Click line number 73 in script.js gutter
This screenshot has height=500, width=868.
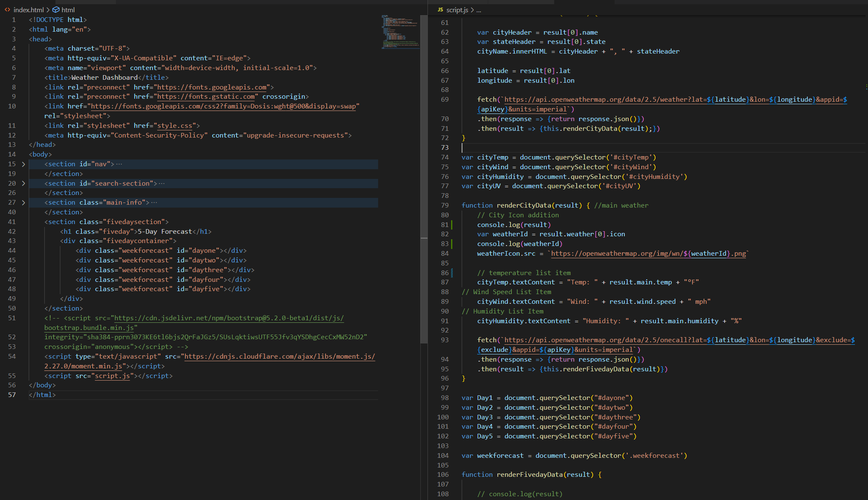click(445, 148)
